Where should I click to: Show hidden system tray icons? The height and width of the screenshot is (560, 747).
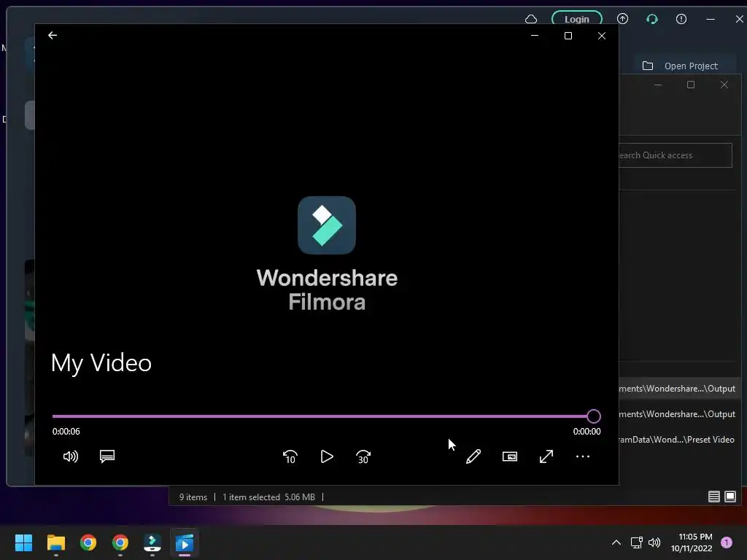point(616,542)
